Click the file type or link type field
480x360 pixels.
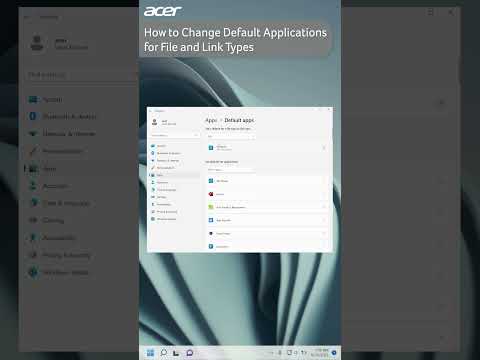230,136
